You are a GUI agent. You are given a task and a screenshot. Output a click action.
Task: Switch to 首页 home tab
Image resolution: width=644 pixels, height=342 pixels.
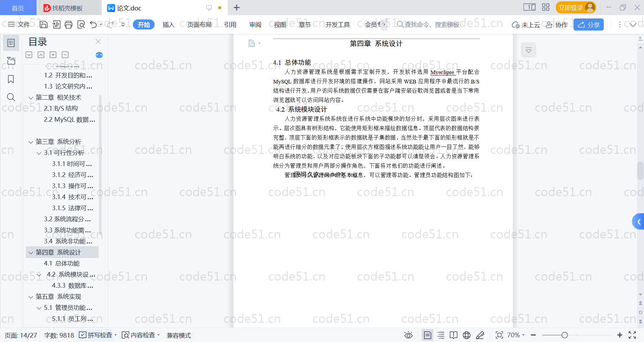[x=18, y=8]
